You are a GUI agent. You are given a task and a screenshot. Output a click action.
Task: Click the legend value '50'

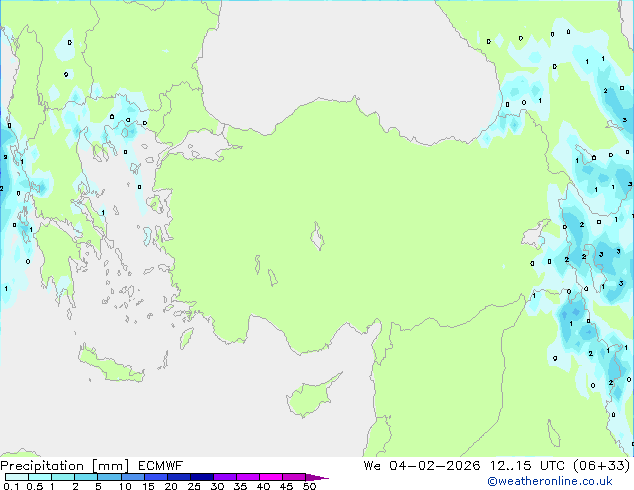click(309, 486)
